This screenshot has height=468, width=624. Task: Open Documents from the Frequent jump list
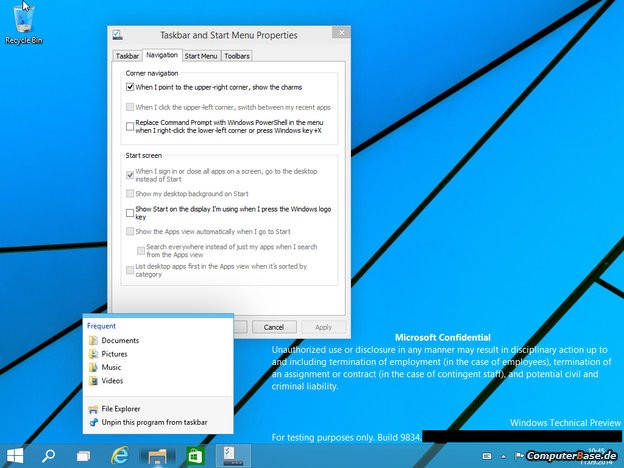coord(119,341)
